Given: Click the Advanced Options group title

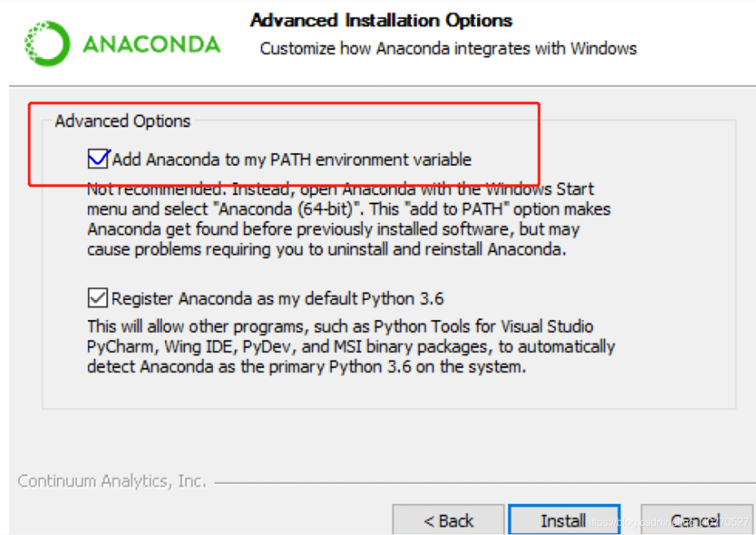Looking at the screenshot, I should [x=121, y=121].
